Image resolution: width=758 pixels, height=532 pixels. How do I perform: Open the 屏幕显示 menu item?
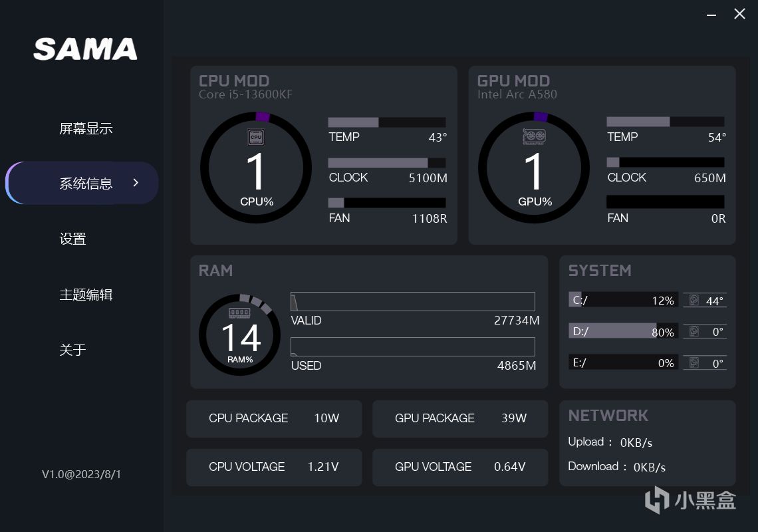86,128
